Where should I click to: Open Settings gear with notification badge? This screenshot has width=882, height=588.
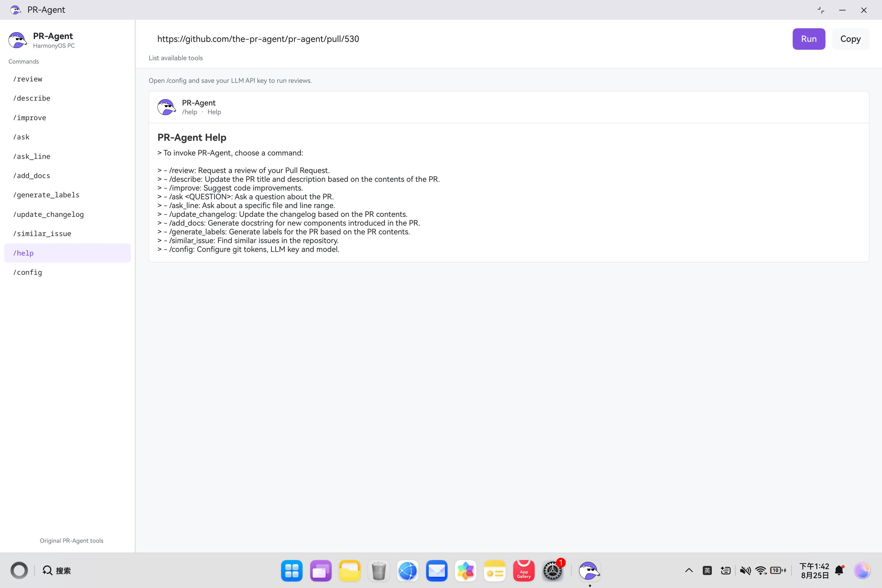552,570
